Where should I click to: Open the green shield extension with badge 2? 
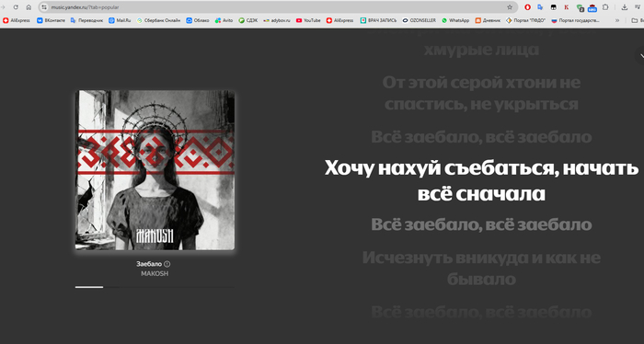(580, 7)
